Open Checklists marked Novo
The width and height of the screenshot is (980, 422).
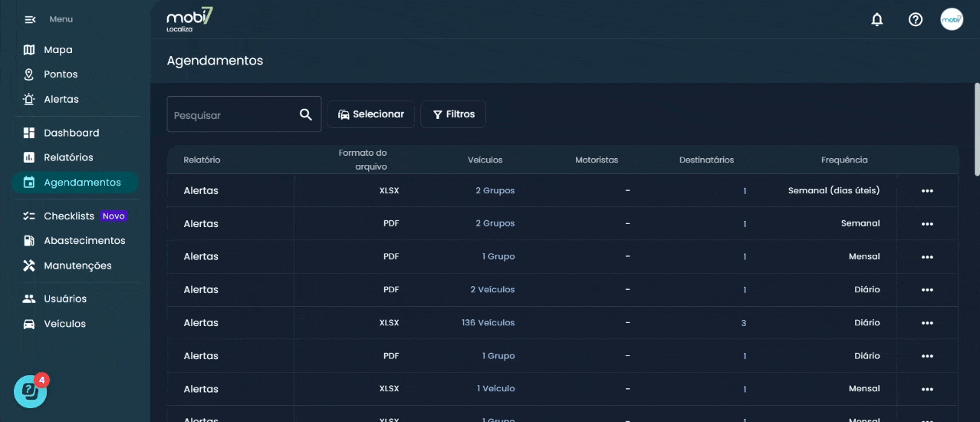[69, 216]
